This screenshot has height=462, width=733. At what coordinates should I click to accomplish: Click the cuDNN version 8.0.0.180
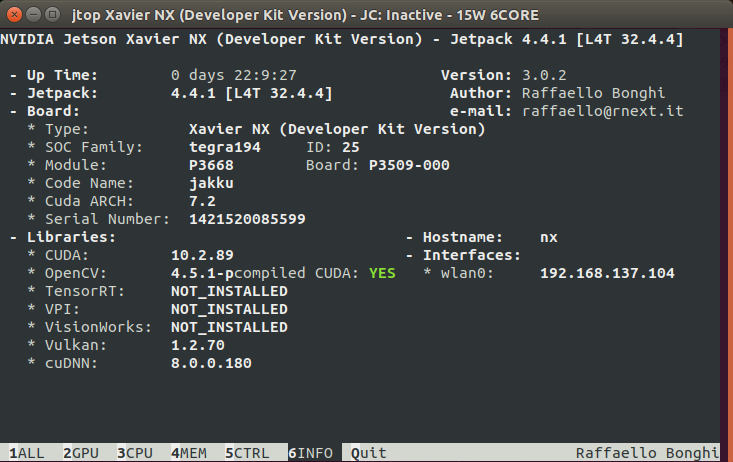tap(211, 363)
